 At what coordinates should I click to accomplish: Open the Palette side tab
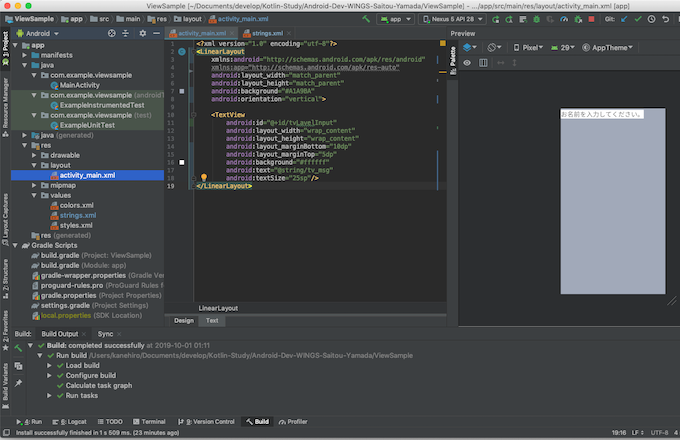point(453,60)
